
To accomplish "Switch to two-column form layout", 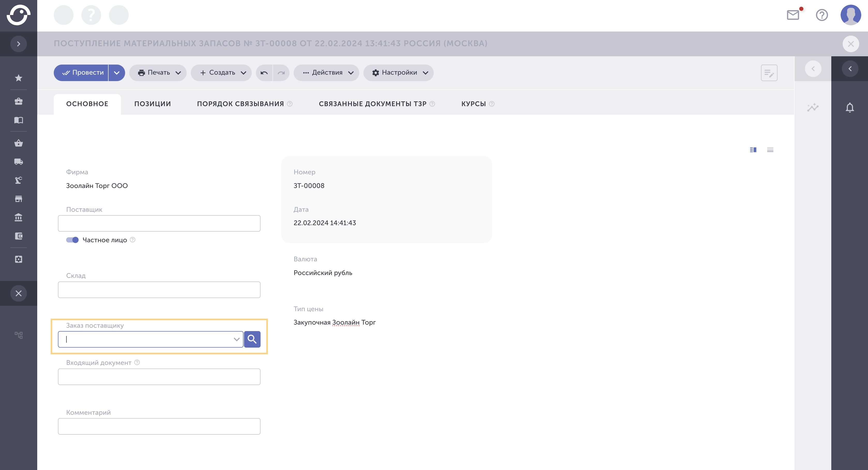I will pyautogui.click(x=753, y=150).
